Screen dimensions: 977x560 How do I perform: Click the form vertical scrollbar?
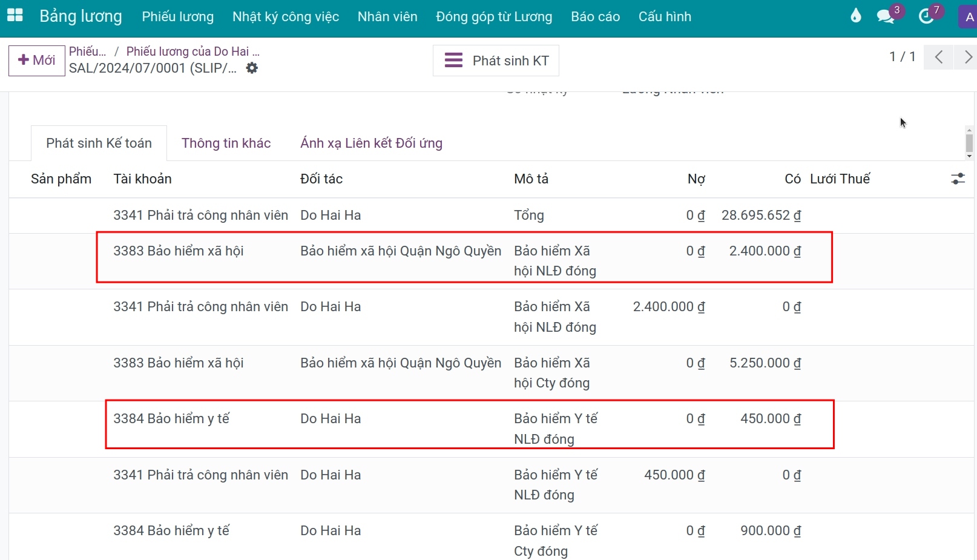click(x=969, y=143)
